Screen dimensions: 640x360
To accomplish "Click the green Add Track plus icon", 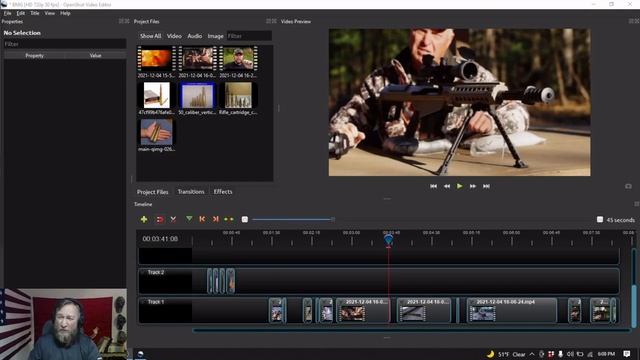I will coord(144,220).
